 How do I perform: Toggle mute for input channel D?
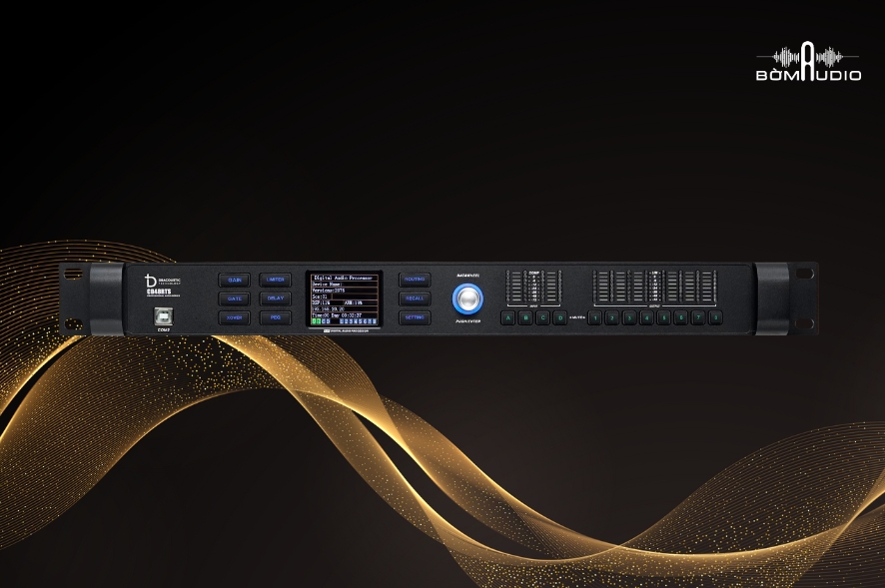559,318
